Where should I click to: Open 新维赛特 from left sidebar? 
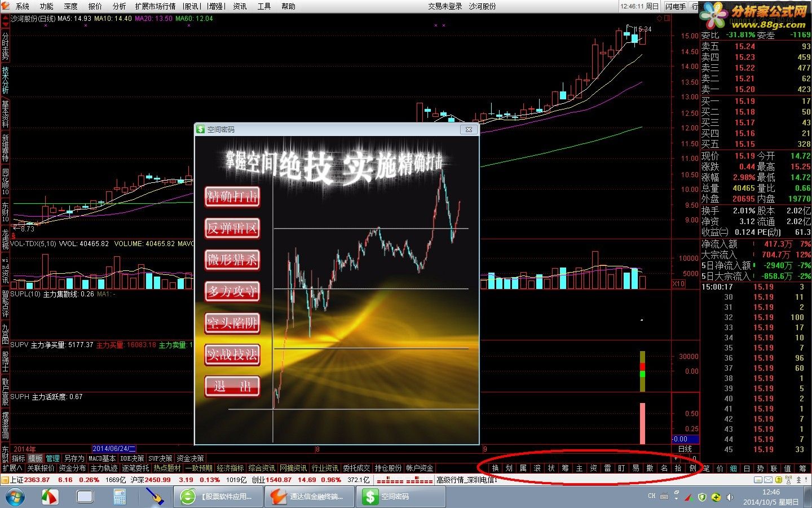point(5,148)
